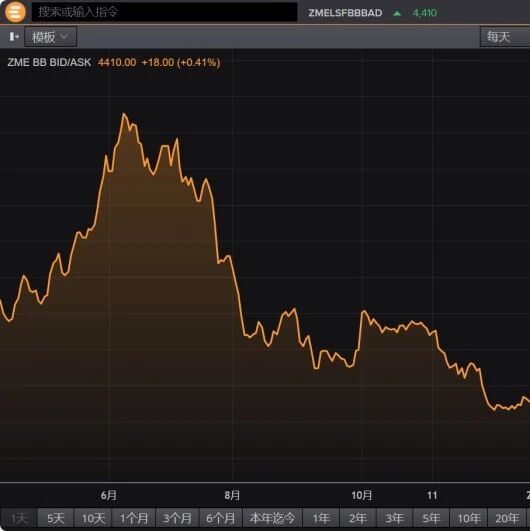This screenshot has width=530, height=531.
Task: Select the 6个月 time range
Action: point(220,518)
